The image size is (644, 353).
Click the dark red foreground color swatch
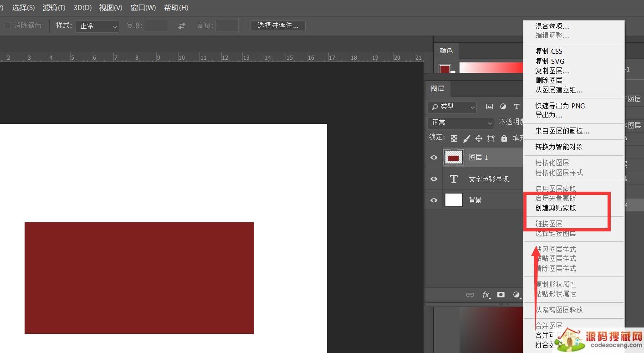point(445,69)
